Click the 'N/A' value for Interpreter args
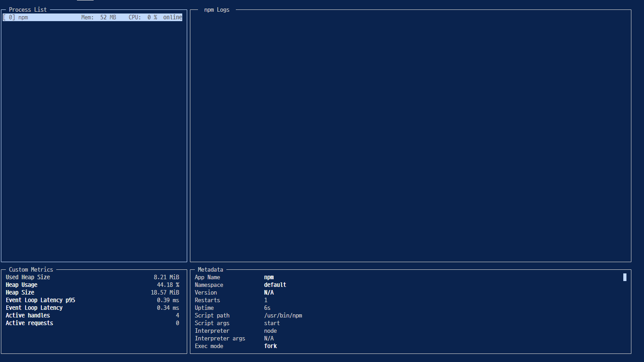 tap(269, 338)
